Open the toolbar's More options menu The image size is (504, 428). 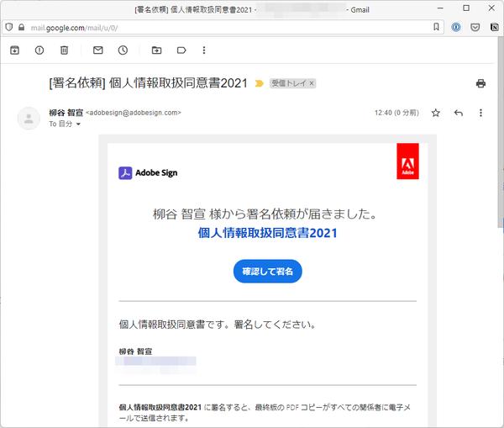point(204,50)
